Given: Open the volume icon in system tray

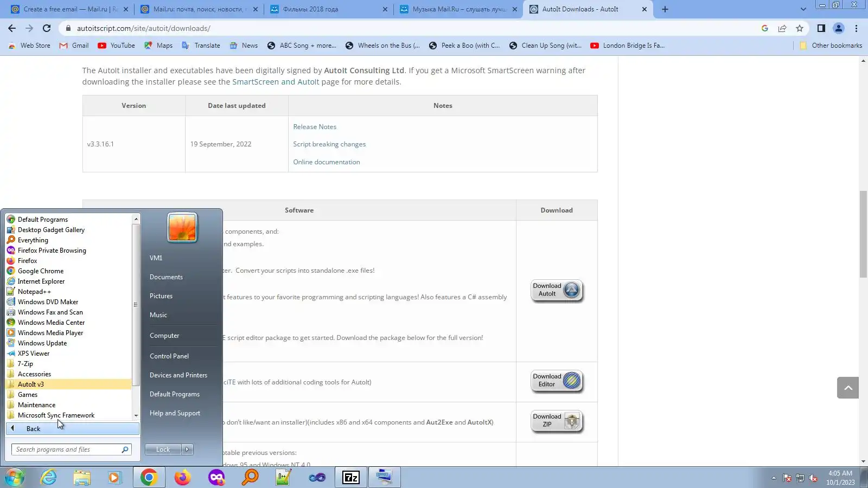Looking at the screenshot, I should [x=813, y=478].
